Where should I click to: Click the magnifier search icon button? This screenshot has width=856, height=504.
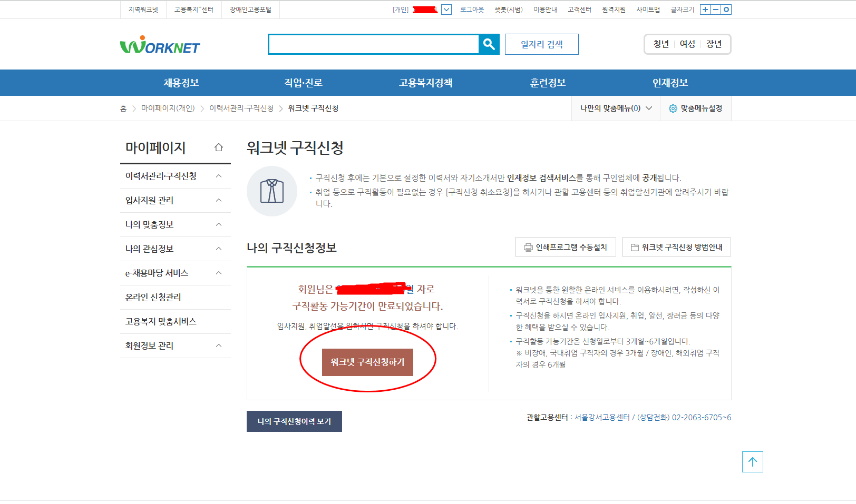point(489,44)
